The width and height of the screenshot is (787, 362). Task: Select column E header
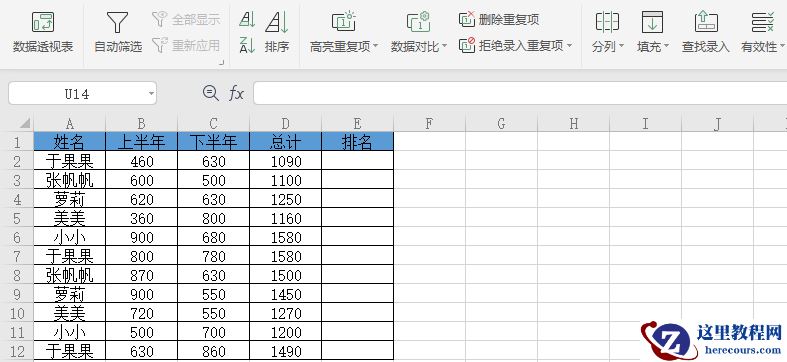click(x=357, y=124)
